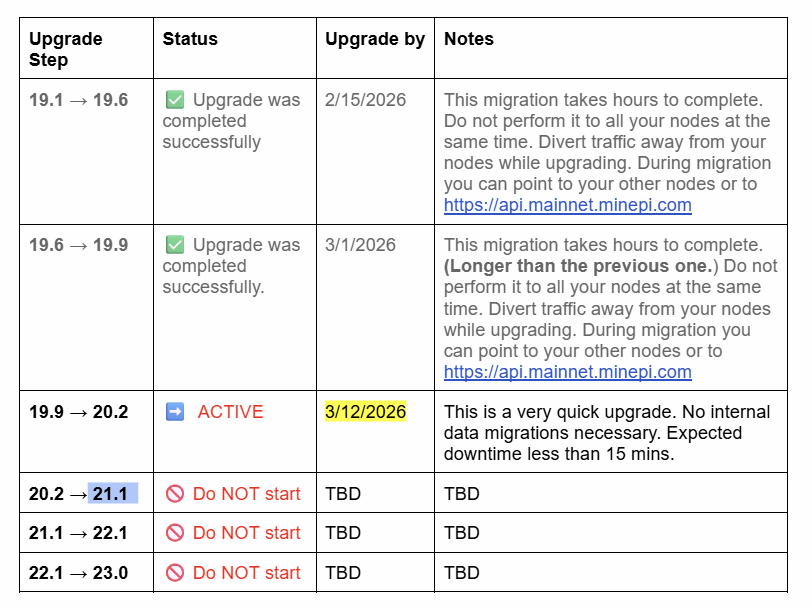Open api.mainnet.minepi.com link in second row
The image size is (812, 608).
click(x=567, y=372)
